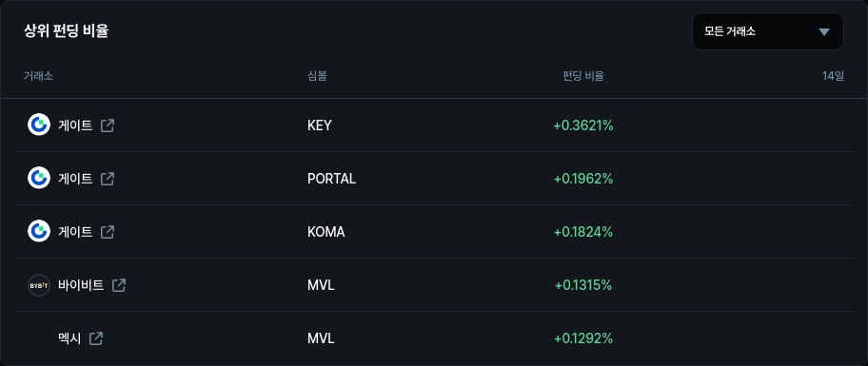This screenshot has width=868, height=366.
Task: Select the 14일 column header
Action: point(833,76)
